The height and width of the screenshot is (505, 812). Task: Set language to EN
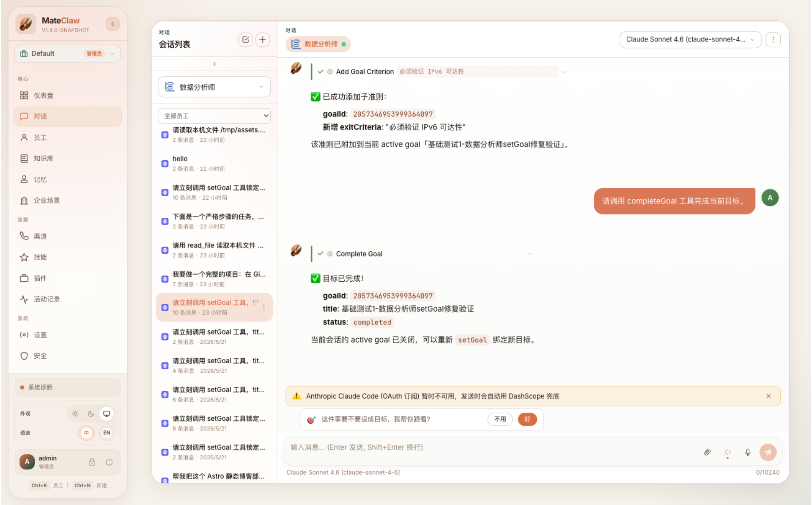[107, 433]
